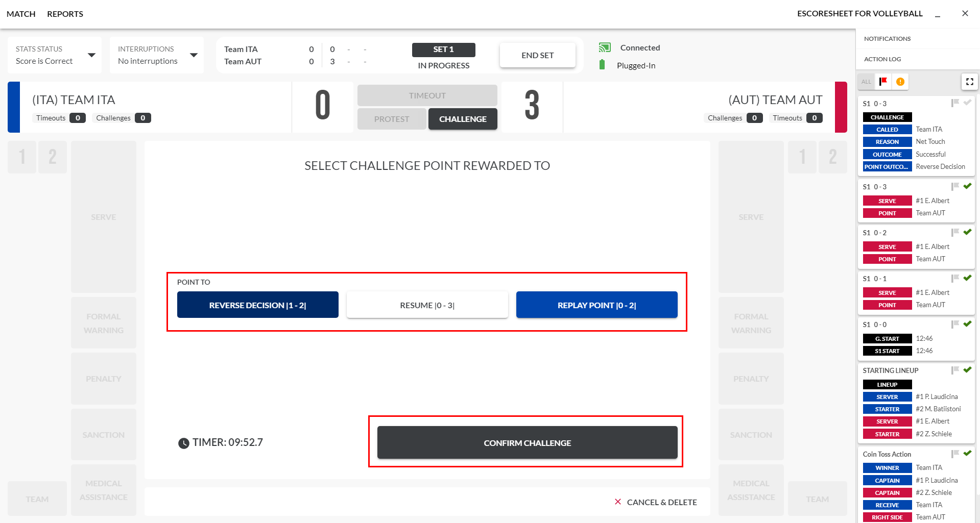Filter action log by orange warning icon
Image resolution: width=980 pixels, height=523 pixels.
click(900, 82)
